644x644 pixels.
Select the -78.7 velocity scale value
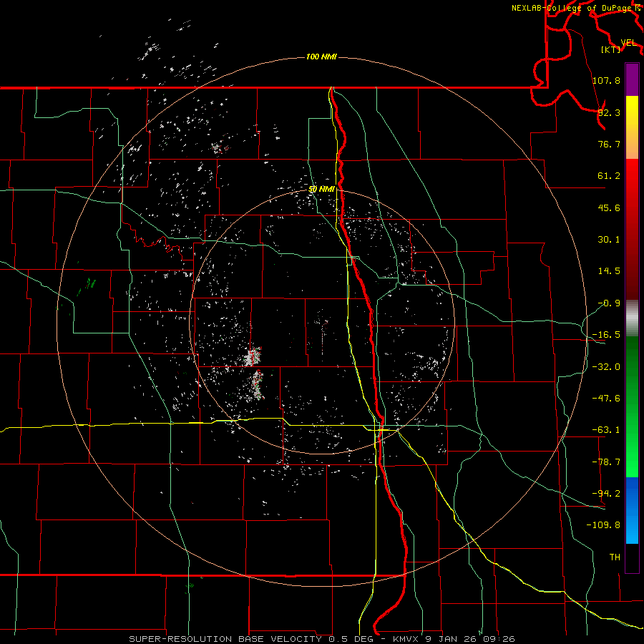606,462
